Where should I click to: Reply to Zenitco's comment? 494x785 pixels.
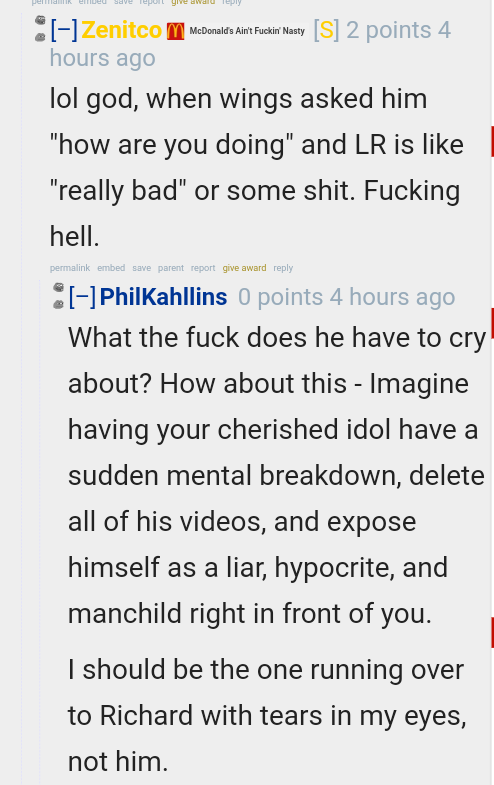pyautogui.click(x=283, y=268)
